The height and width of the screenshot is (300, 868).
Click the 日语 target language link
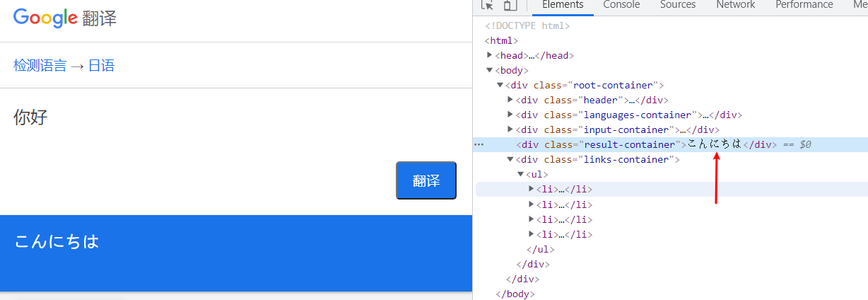coord(101,66)
